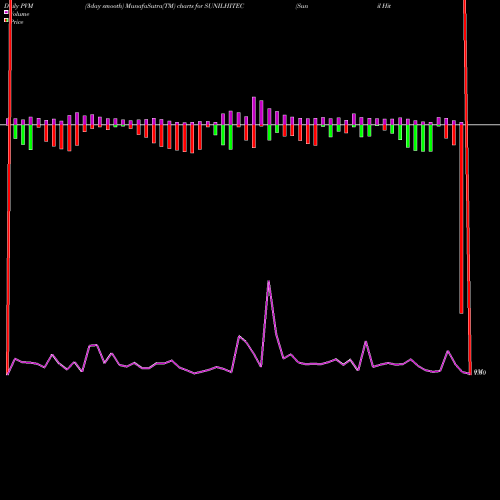This screenshot has height=500, width=500.
Task: Click the last-value label at the volume line end
Action: [x=480, y=372]
